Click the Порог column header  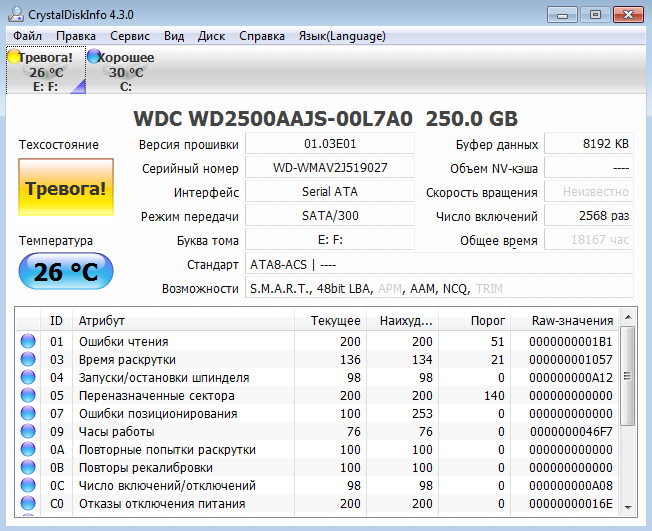click(x=474, y=321)
